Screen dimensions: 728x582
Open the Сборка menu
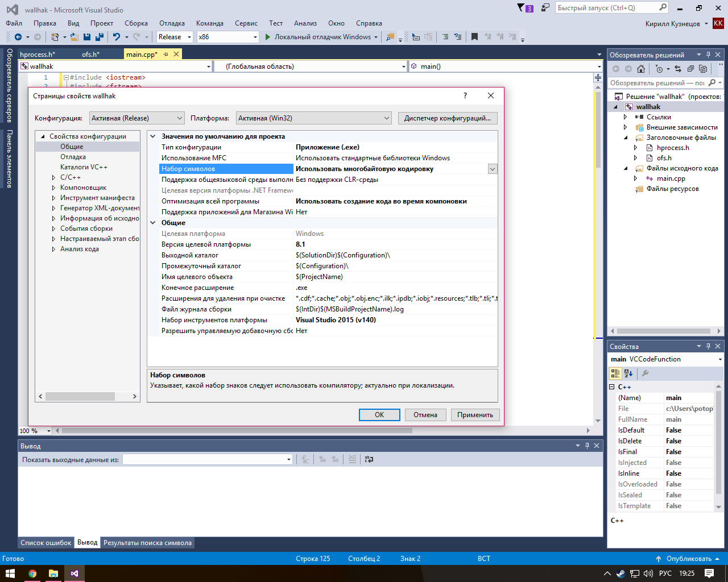pyautogui.click(x=136, y=23)
